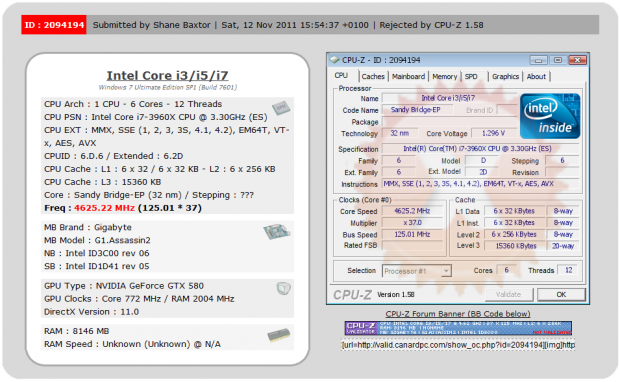620x382 pixels.
Task: Click the CPU-Z title bar app icon
Action: point(335,60)
